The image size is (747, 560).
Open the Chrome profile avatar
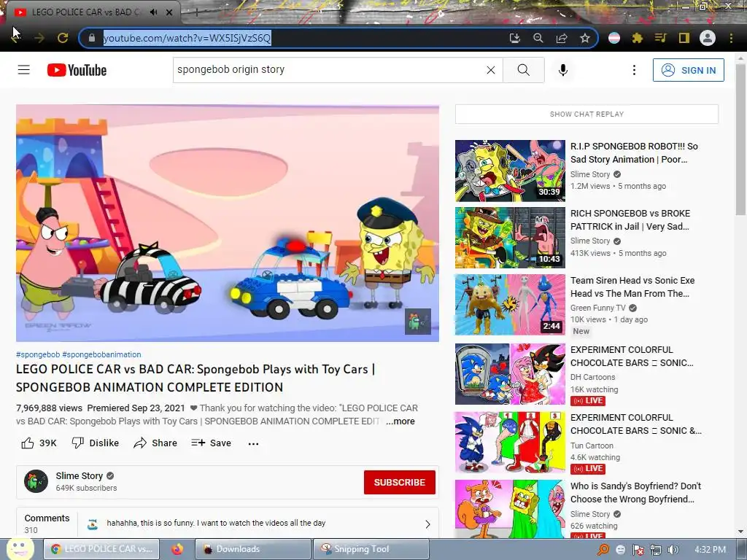tap(708, 38)
